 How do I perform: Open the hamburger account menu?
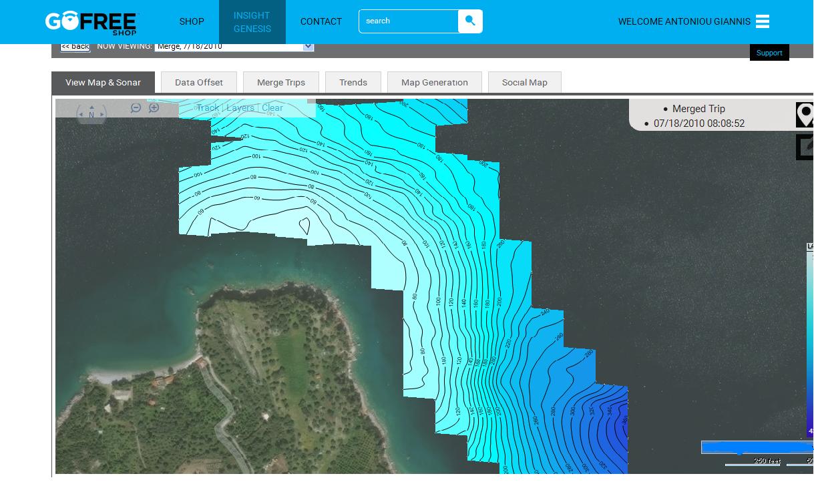(763, 21)
